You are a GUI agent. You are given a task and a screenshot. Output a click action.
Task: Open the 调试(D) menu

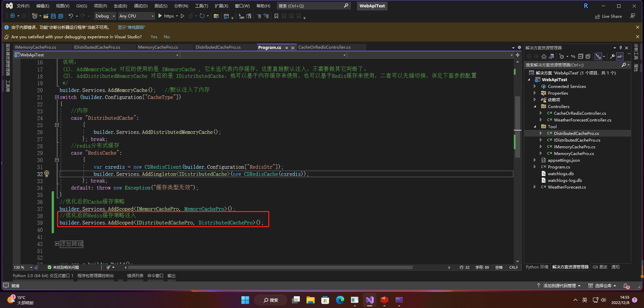point(141,6)
